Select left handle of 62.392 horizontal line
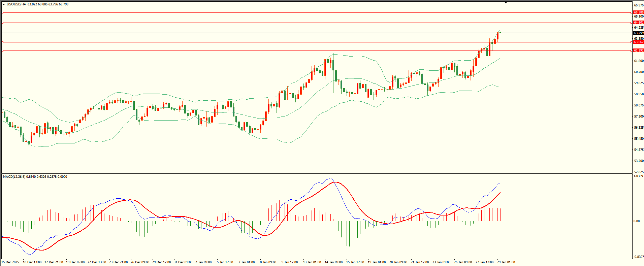Screen dimensions: 644x266 click(x=3, y=51)
